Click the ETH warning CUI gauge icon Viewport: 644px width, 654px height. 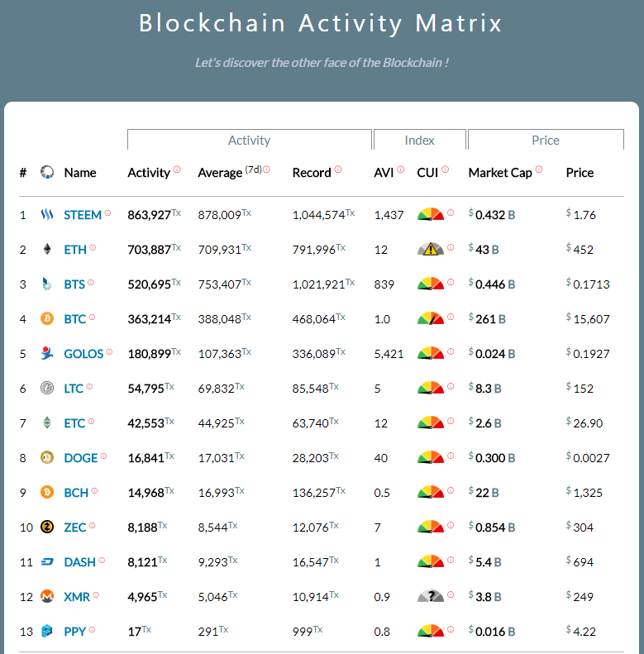430,249
